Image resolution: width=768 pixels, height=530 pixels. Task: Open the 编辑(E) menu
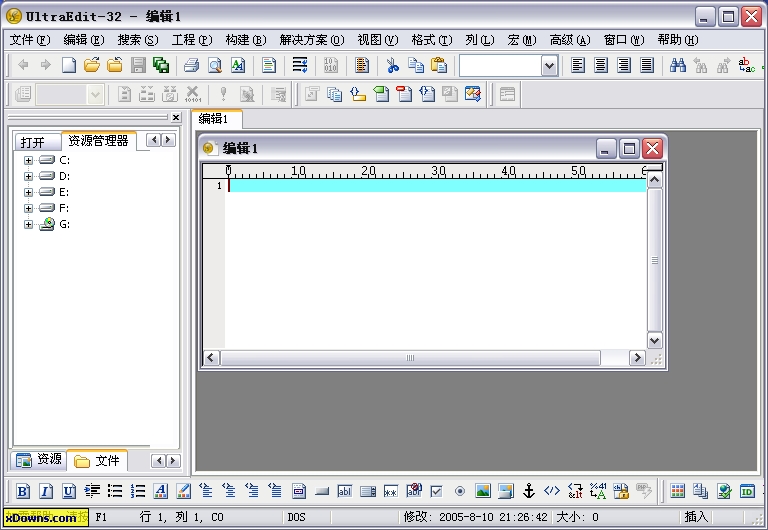[x=84, y=40]
